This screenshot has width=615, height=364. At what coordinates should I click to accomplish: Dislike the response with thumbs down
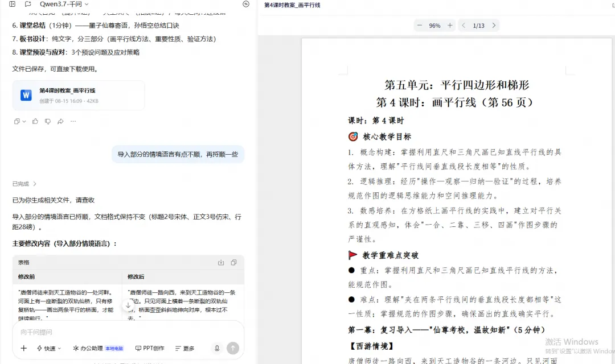48,122
